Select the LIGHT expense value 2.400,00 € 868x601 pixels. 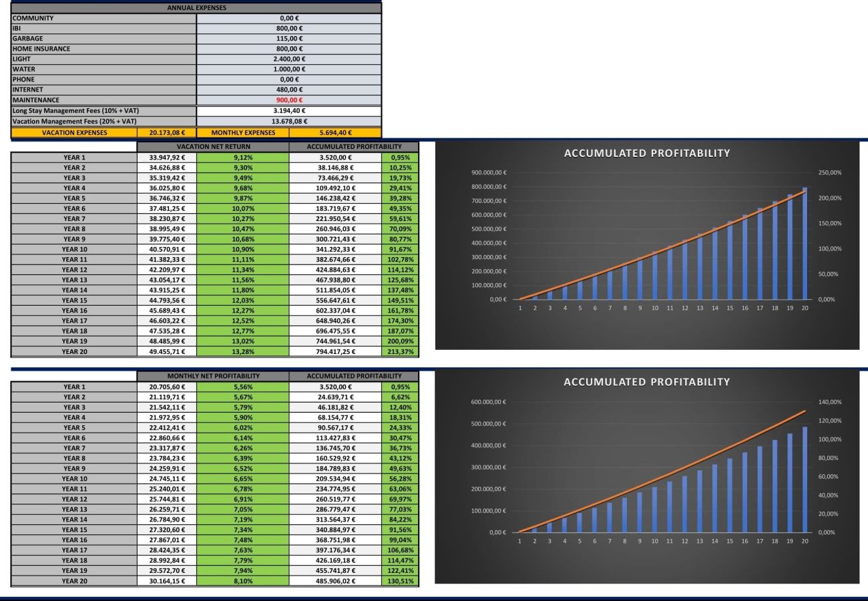pyautogui.click(x=288, y=59)
